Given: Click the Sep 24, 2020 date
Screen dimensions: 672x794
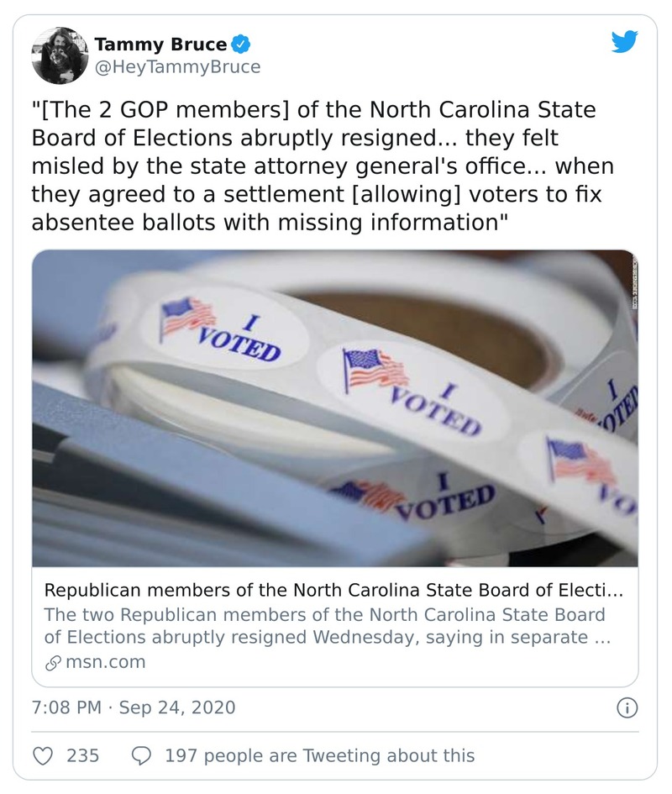Looking at the screenshot, I should [177, 707].
